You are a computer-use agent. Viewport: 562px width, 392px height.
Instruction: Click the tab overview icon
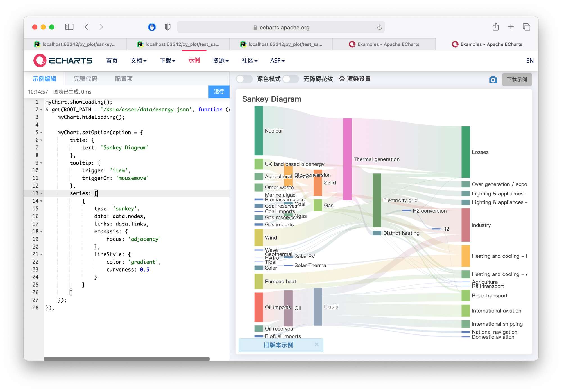pyautogui.click(x=526, y=27)
